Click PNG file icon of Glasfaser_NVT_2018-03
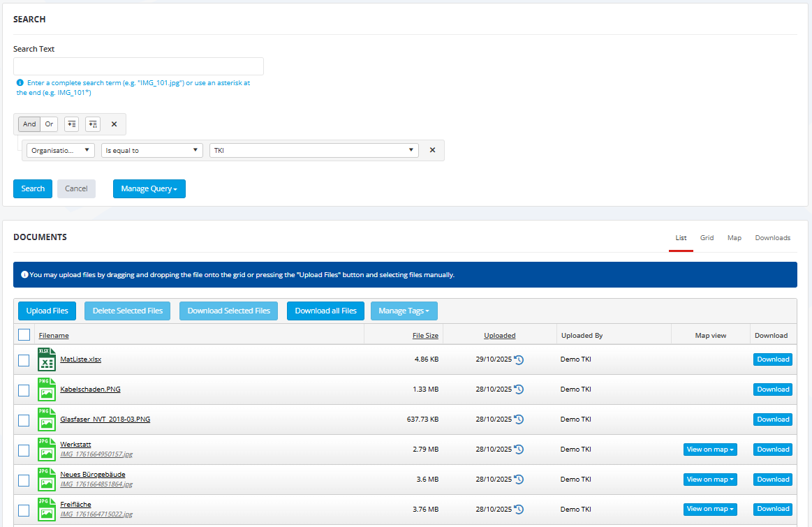 (46, 420)
